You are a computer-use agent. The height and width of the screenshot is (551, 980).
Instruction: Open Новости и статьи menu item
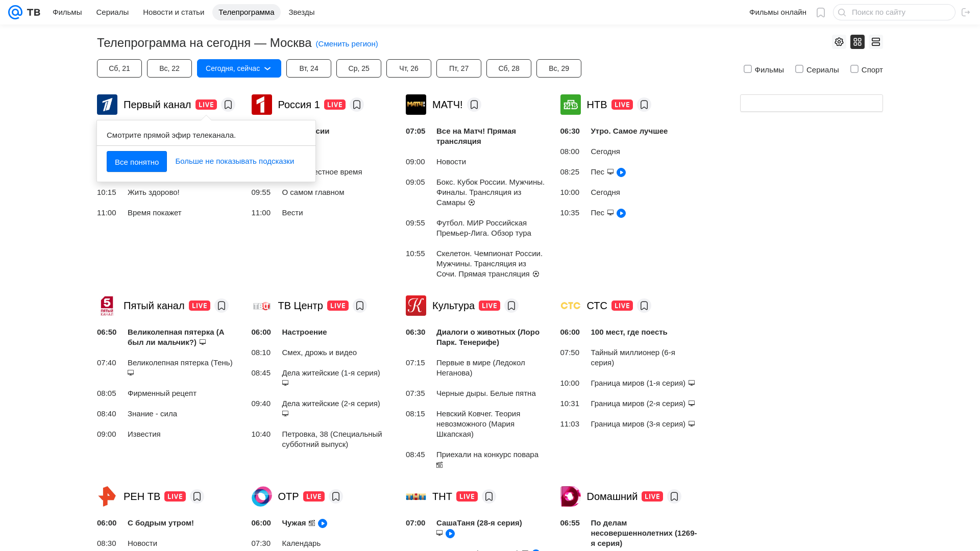click(174, 12)
